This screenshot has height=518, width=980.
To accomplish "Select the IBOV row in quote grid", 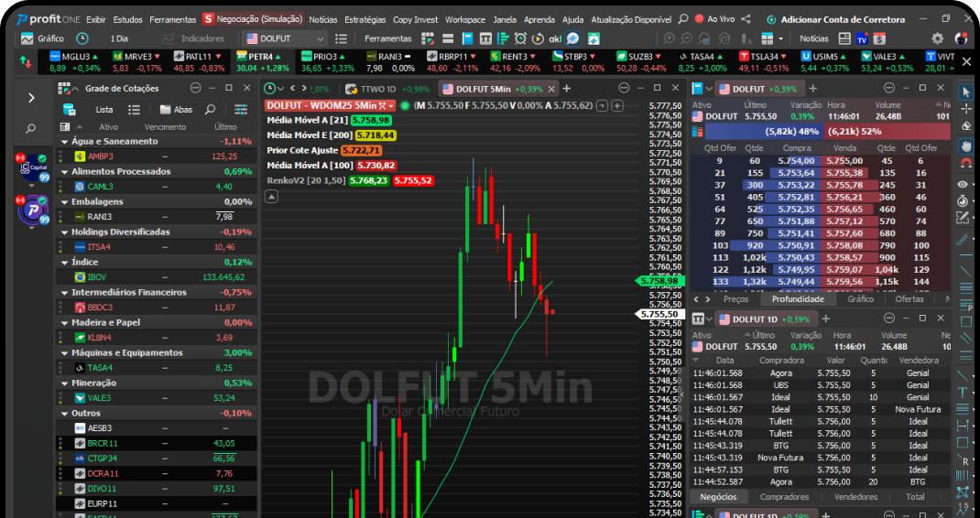I will tap(157, 276).
